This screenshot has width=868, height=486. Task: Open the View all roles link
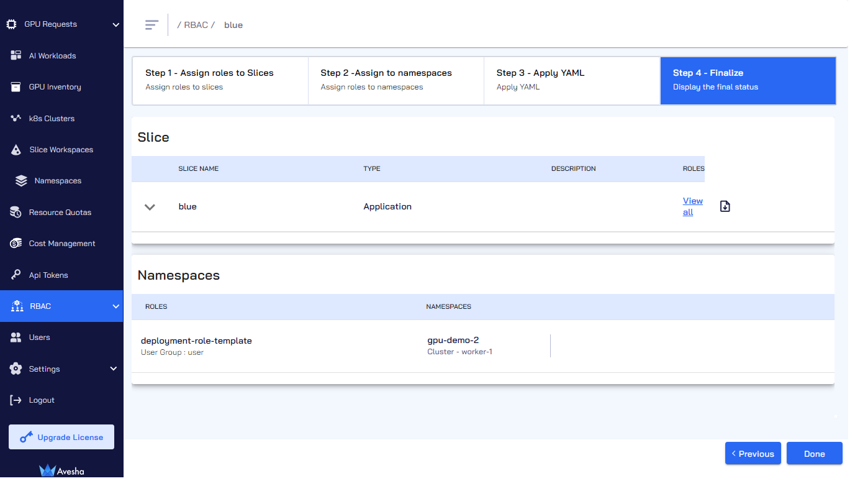pos(692,206)
